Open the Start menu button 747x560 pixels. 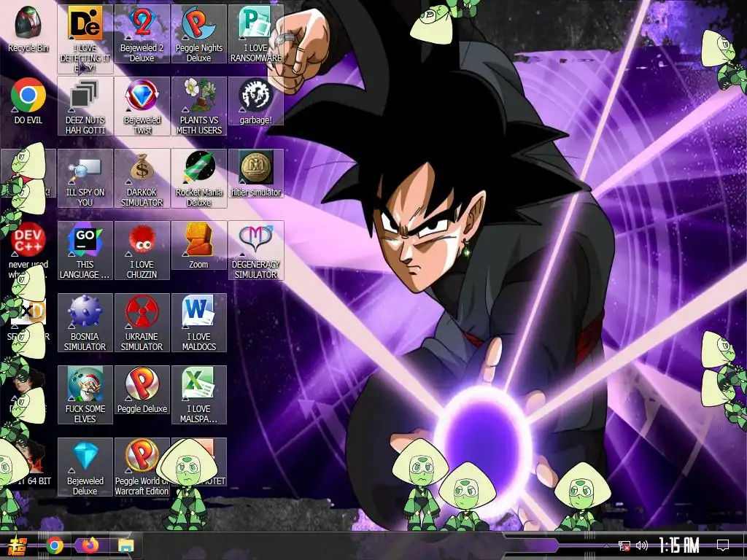tap(18, 545)
